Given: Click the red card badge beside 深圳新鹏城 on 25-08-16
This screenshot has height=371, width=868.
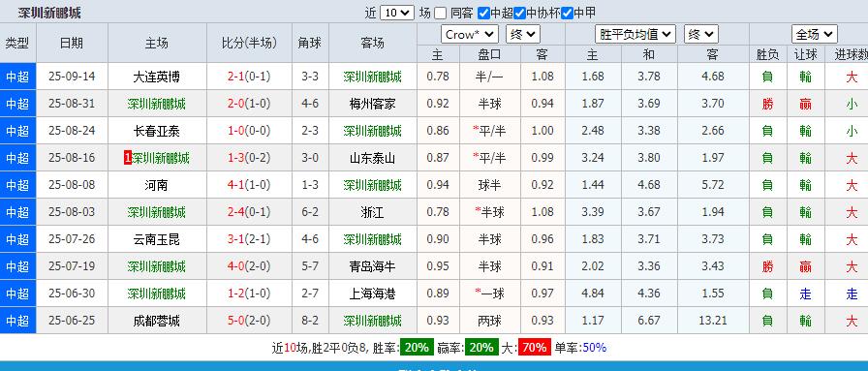Looking at the screenshot, I should 127,158.
